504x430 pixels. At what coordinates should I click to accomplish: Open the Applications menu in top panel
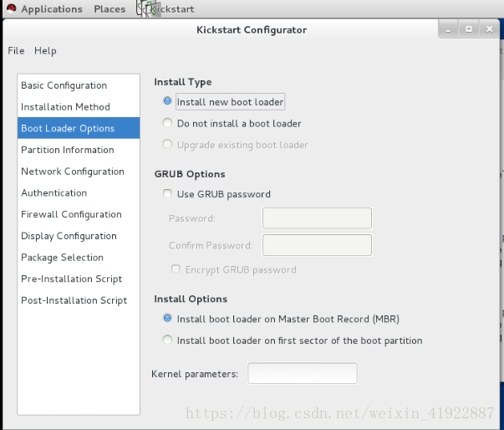[x=52, y=9]
